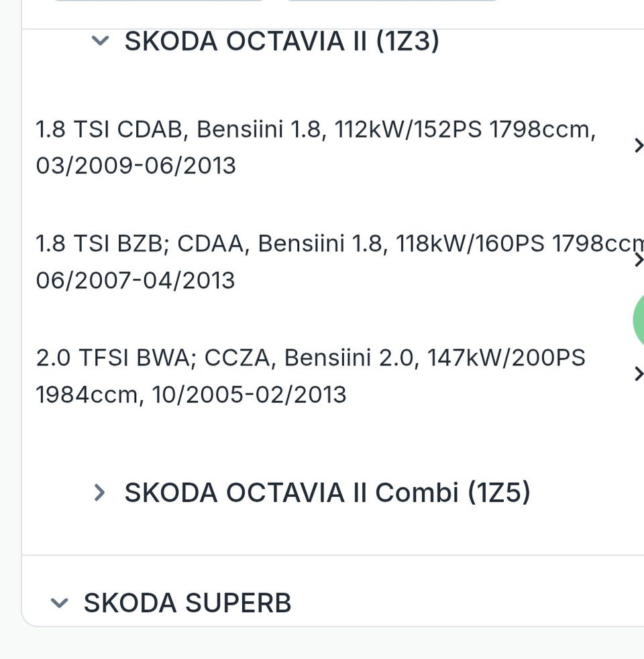Click the 06/2007-04/2013 date range text
The image size is (644, 659).
coord(136,280)
